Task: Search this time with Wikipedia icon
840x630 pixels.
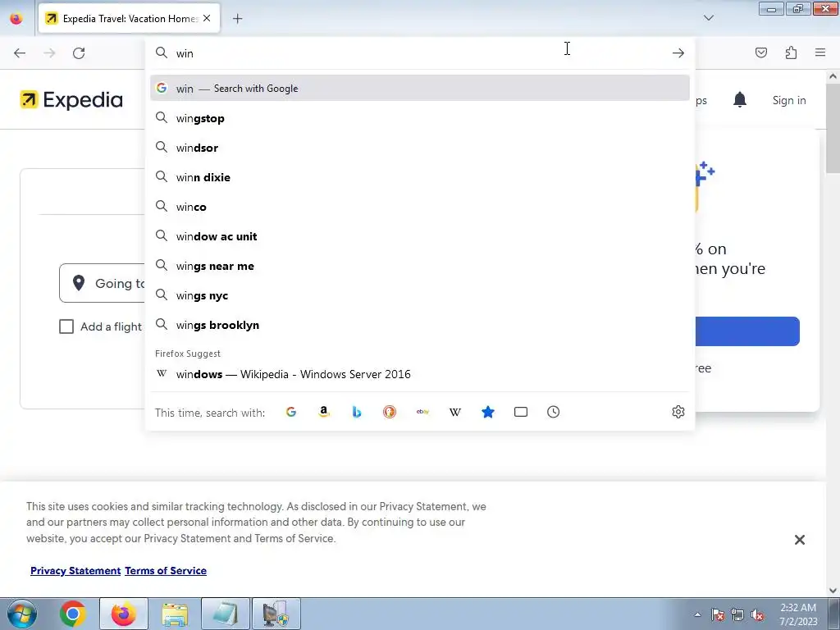Action: pos(455,412)
